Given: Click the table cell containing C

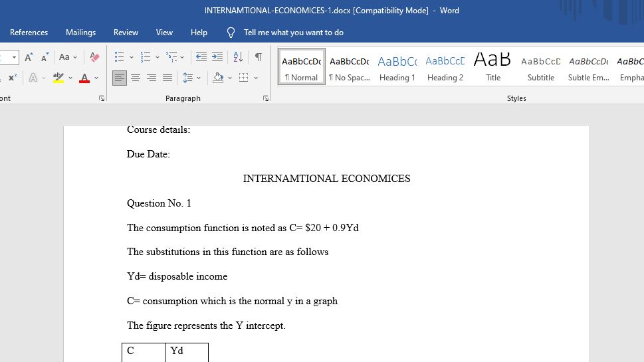Looking at the screenshot, I should pos(144,352).
